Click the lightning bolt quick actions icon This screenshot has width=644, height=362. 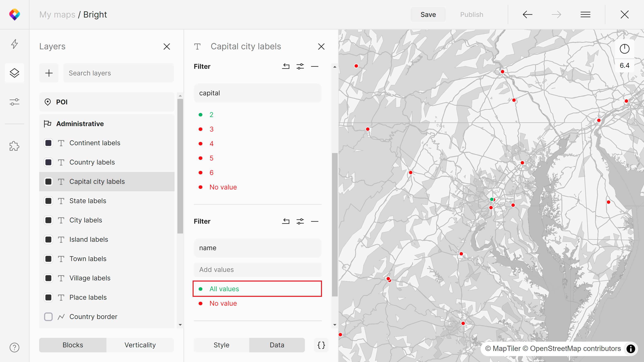[14, 44]
